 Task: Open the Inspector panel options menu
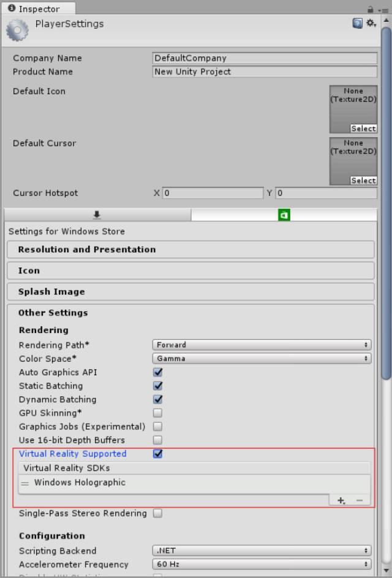point(383,10)
